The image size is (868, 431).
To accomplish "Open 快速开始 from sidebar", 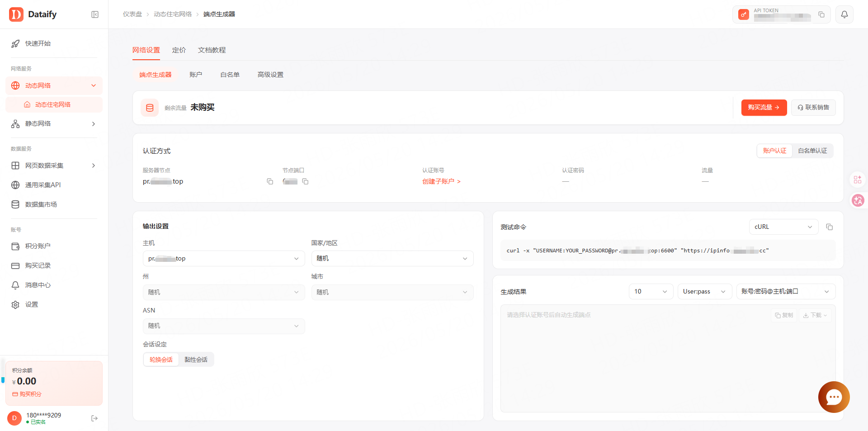I will (54, 43).
